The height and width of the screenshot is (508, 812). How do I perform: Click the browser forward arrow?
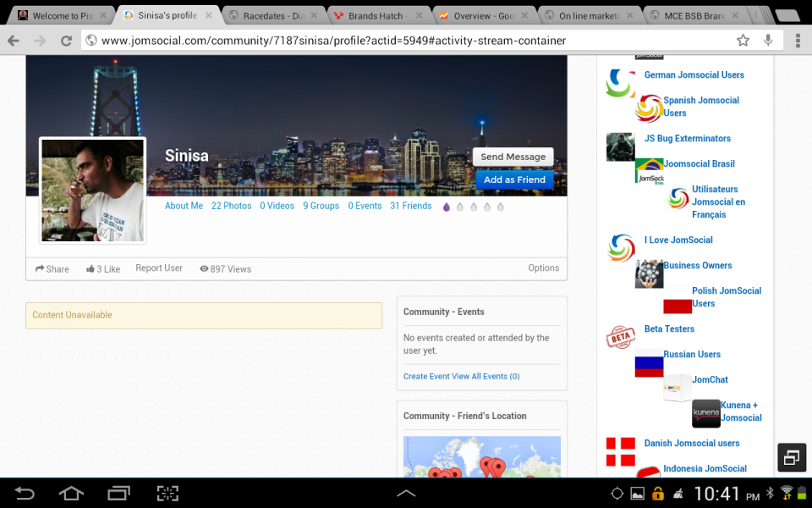click(x=40, y=41)
